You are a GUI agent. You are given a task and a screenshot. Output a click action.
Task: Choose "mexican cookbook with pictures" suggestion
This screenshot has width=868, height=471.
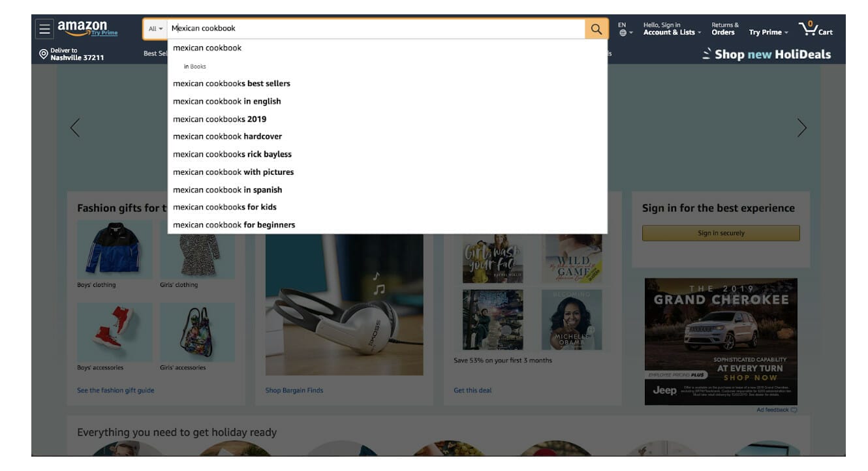387,172
